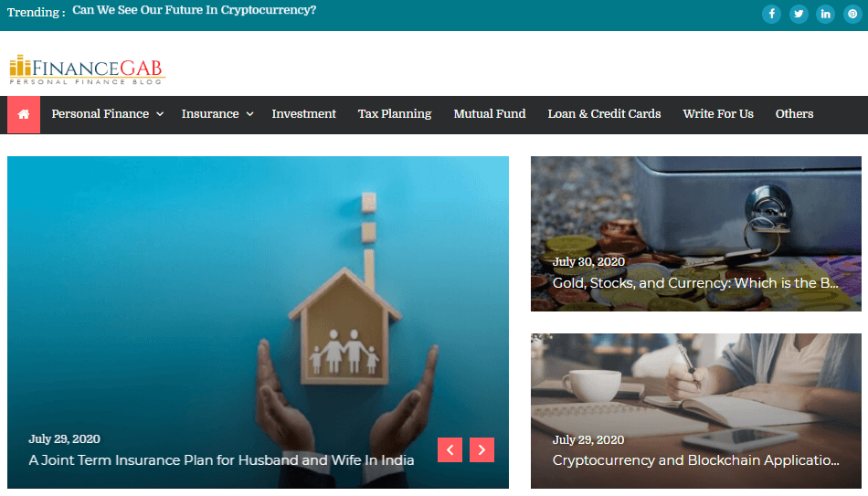Open Gold, Stocks, and Currency article thumbnail
Viewport: 868px width, 496px height.
696,234
